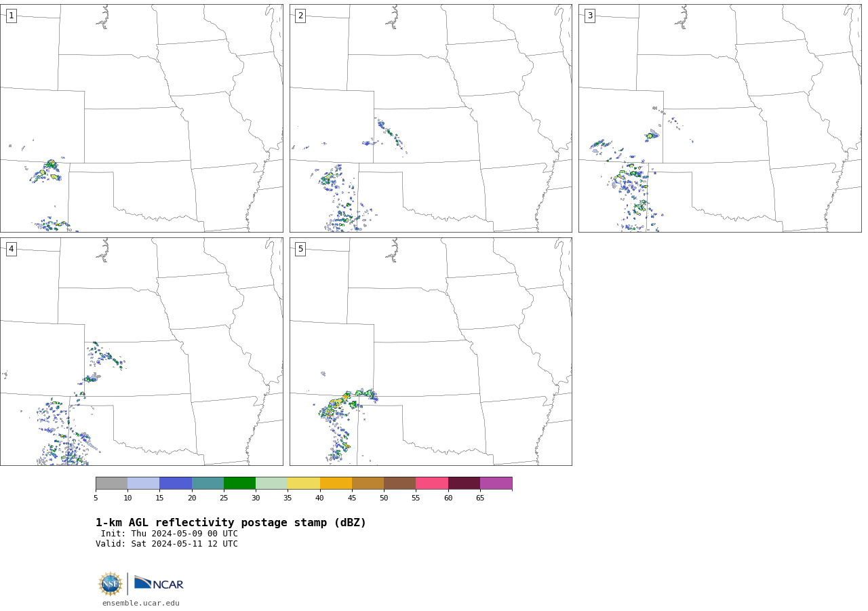
Task: Click the teal 20-25 dBZ swatch
Action: click(x=208, y=483)
